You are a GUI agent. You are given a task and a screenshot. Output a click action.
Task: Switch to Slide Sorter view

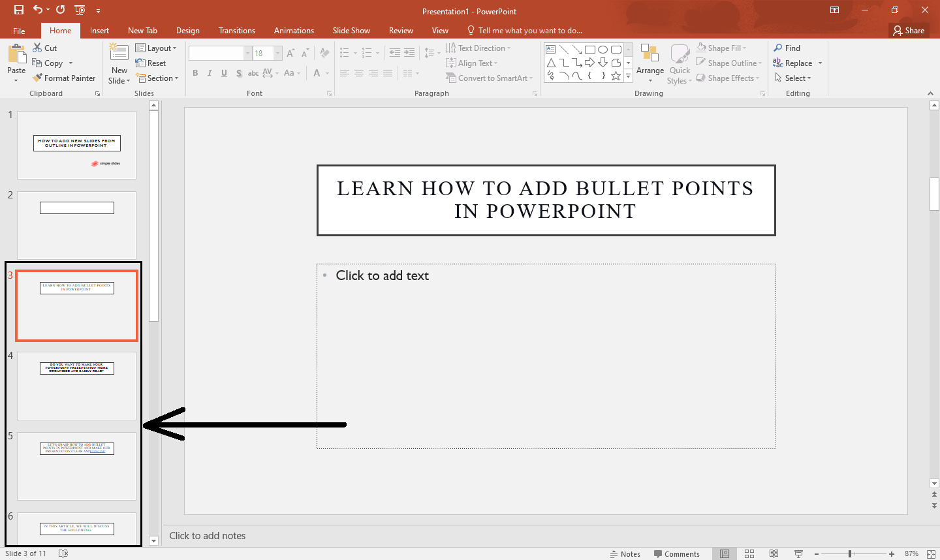coord(749,553)
